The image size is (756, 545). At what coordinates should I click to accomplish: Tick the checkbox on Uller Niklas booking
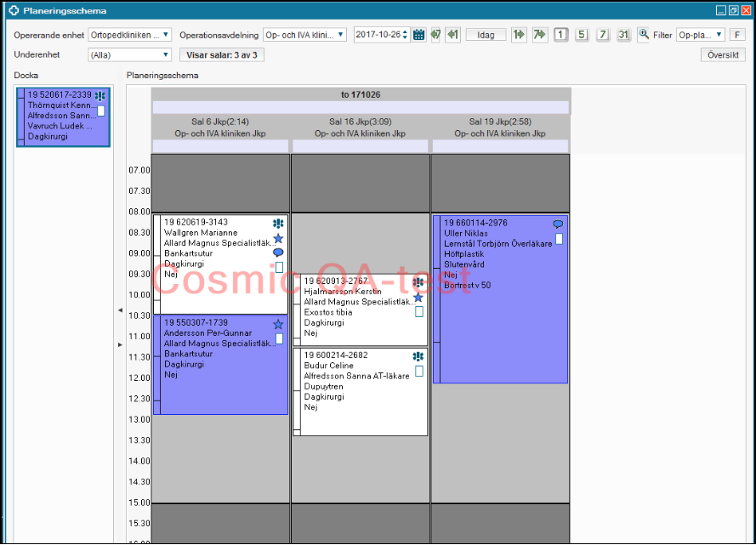click(559, 239)
